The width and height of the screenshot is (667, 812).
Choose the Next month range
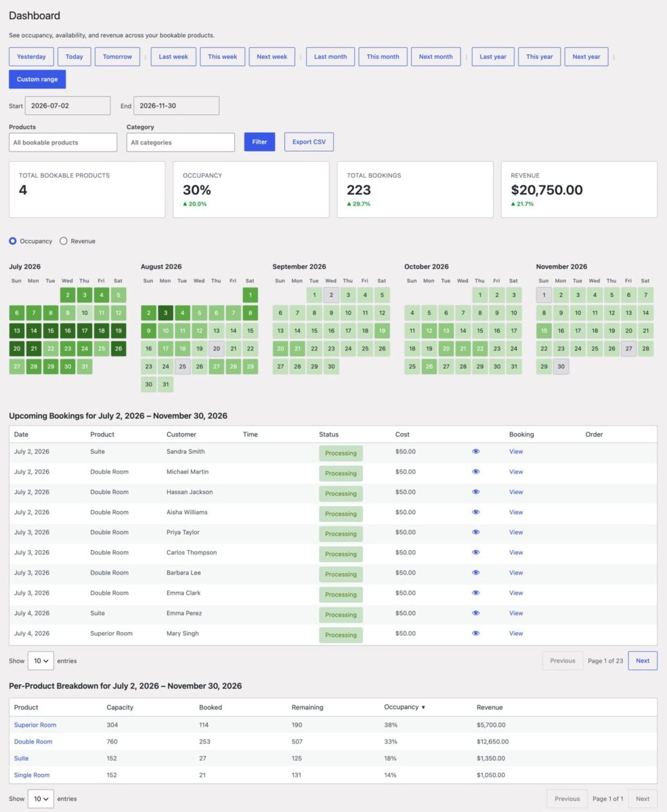(436, 57)
